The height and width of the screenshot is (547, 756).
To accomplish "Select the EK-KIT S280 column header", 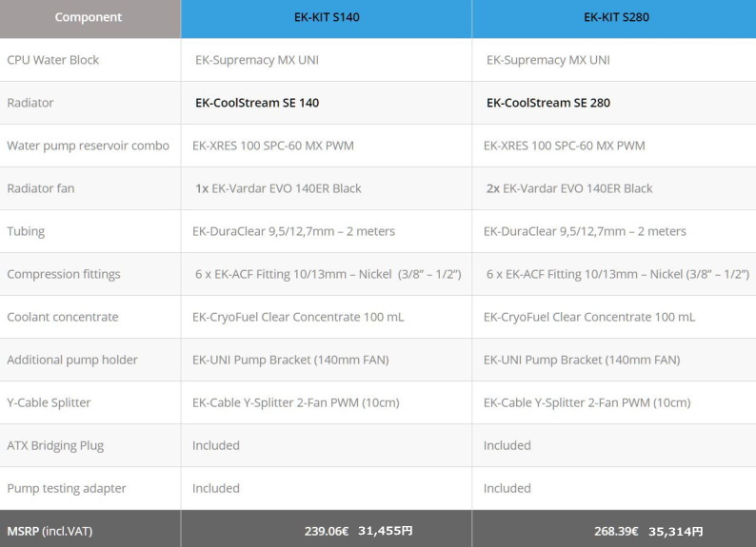I will (x=616, y=17).
